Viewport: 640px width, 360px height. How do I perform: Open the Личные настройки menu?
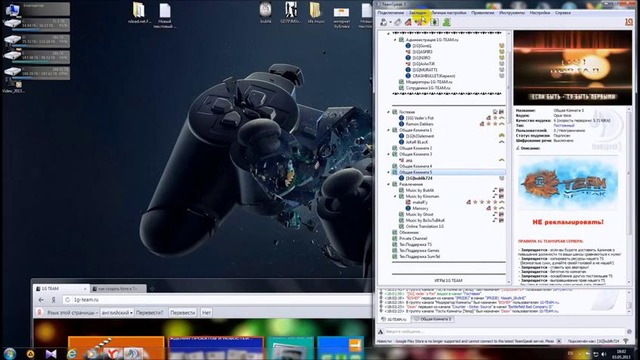[x=449, y=13]
